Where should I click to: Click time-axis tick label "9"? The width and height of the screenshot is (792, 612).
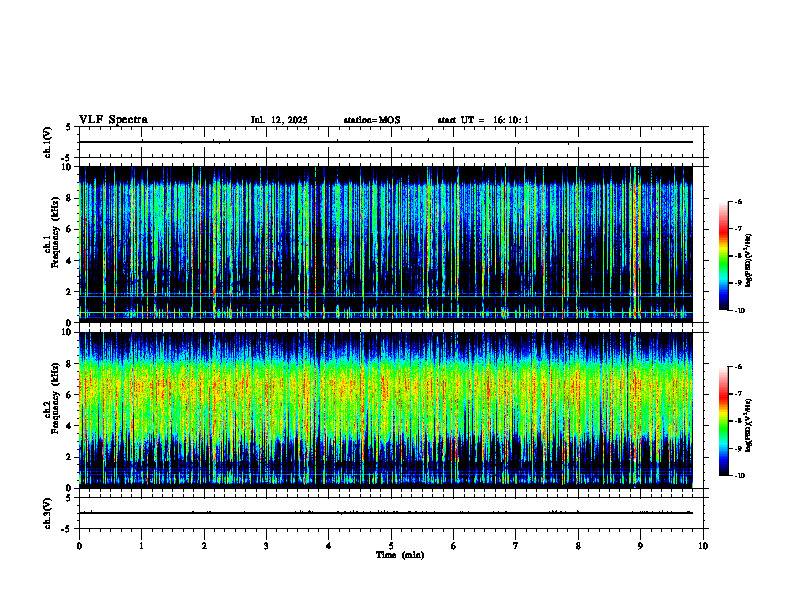point(640,546)
